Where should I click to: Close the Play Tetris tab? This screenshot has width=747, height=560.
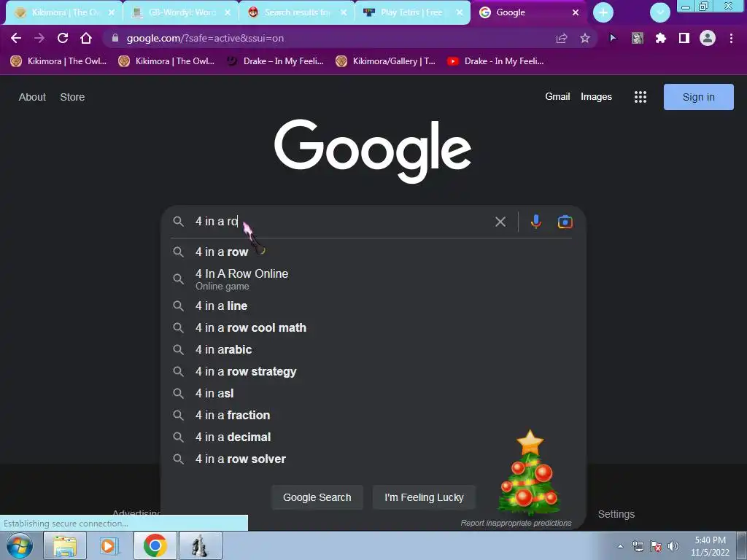460,12
